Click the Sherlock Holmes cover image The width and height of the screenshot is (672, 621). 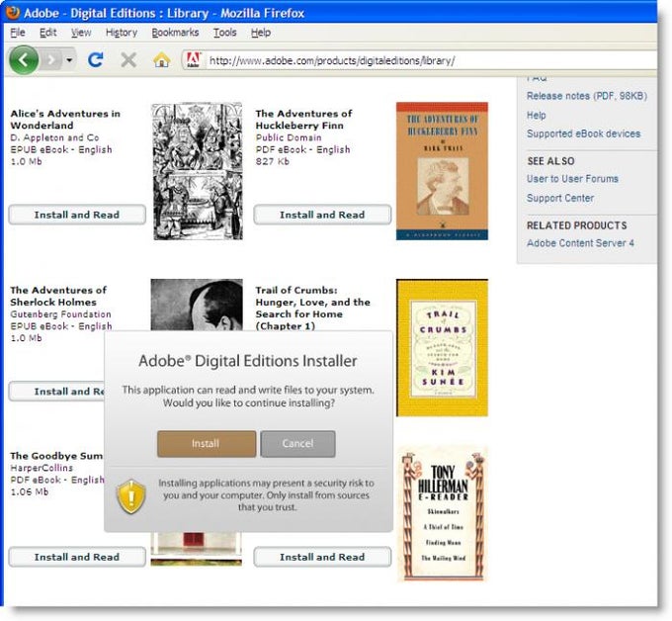coord(197,305)
